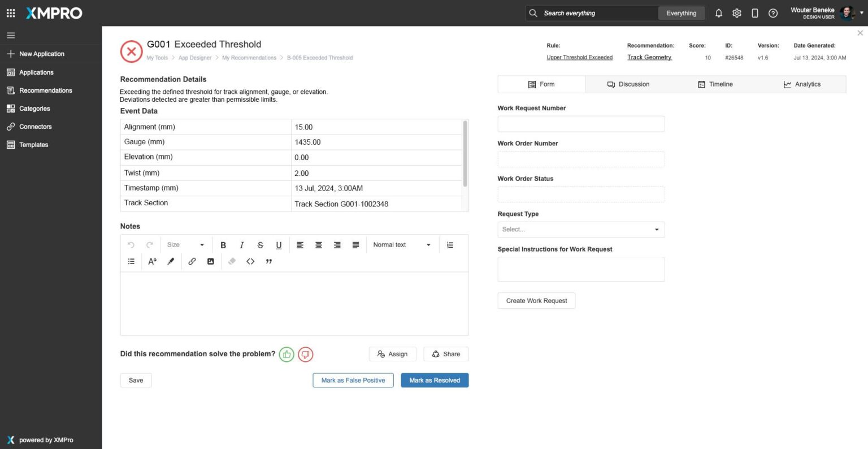868x449 pixels.
Task: Toggle italic formatting in notes
Action: [x=242, y=245]
